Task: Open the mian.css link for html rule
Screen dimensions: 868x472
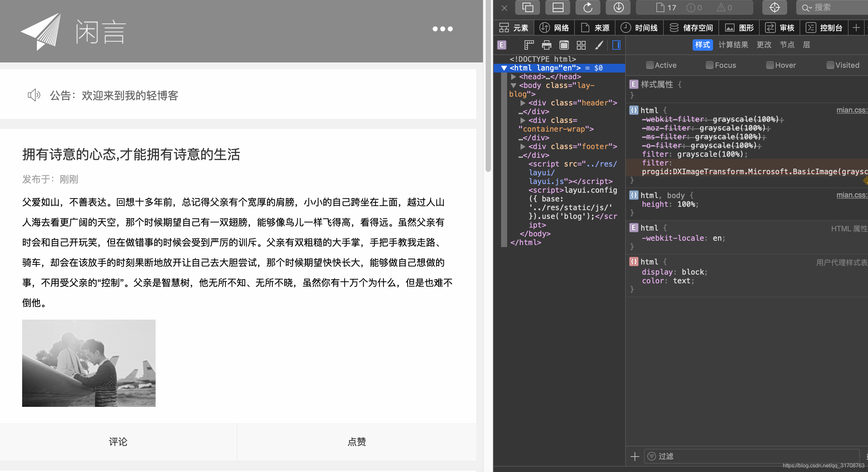Action: point(852,110)
